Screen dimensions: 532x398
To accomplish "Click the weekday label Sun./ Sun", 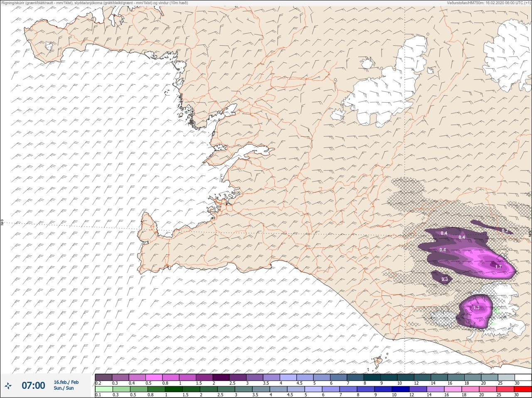I will click(x=64, y=388).
